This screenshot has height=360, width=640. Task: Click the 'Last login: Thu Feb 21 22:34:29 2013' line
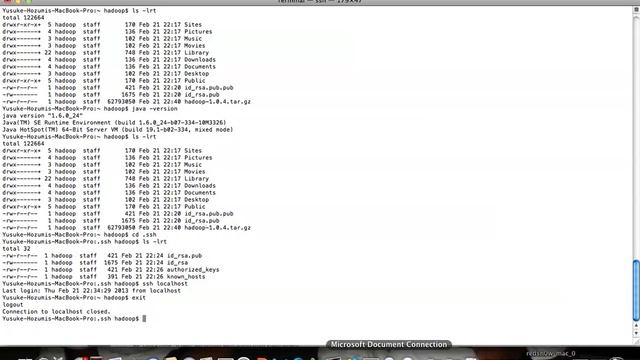click(91, 291)
